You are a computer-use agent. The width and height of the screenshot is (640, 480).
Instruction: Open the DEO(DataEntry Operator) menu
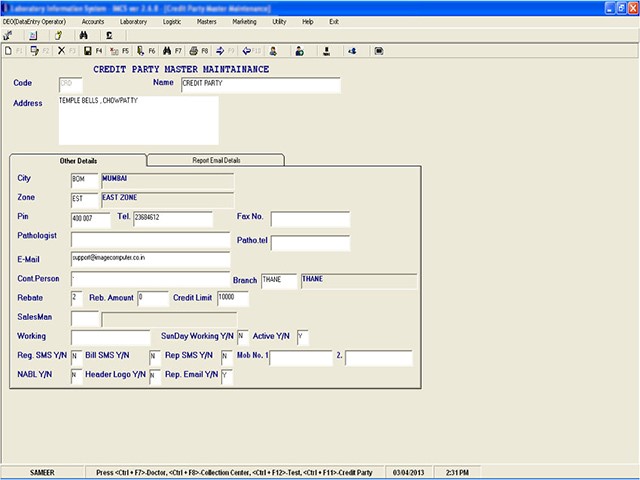pos(34,22)
